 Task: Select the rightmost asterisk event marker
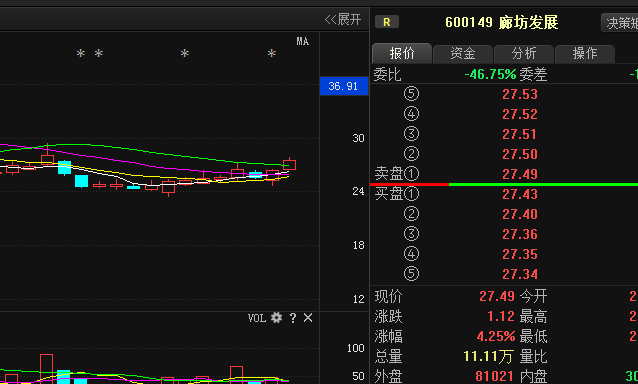(272, 53)
